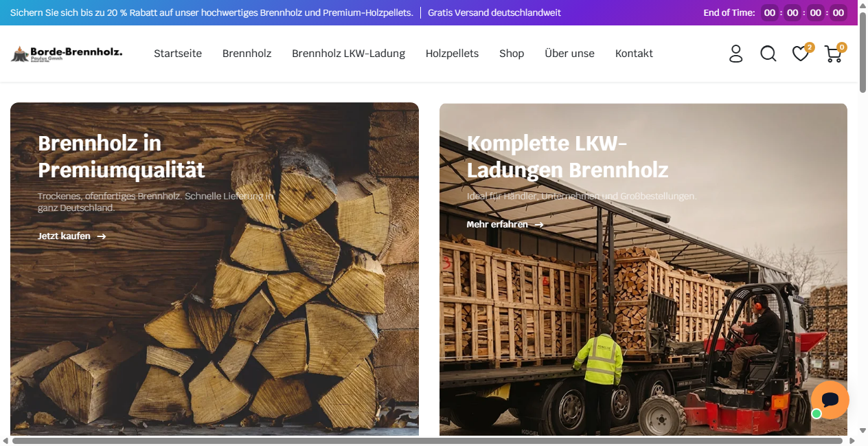The width and height of the screenshot is (868, 446).
Task: Click the arrow next to Mehr erfahren
Action: [539, 225]
